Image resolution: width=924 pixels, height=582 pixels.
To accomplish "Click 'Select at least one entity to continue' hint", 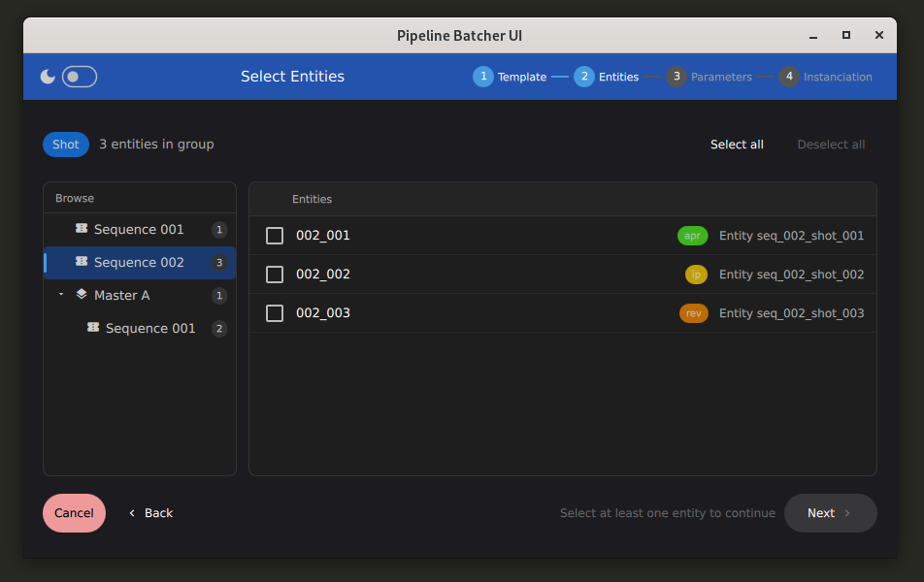I will point(668,513).
